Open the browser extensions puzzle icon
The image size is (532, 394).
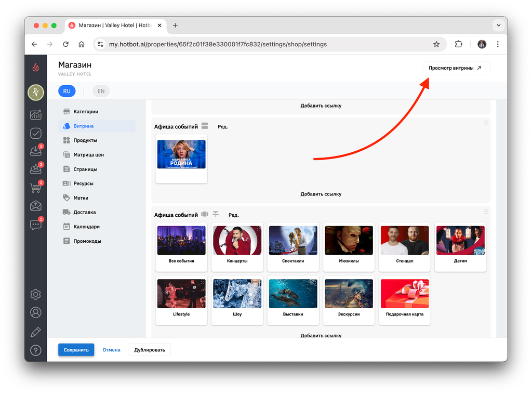[x=458, y=44]
